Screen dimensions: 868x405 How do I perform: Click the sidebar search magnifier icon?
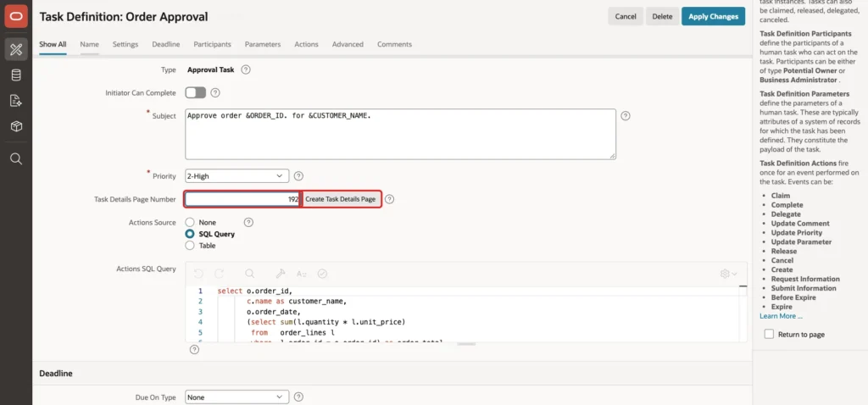pyautogui.click(x=16, y=158)
